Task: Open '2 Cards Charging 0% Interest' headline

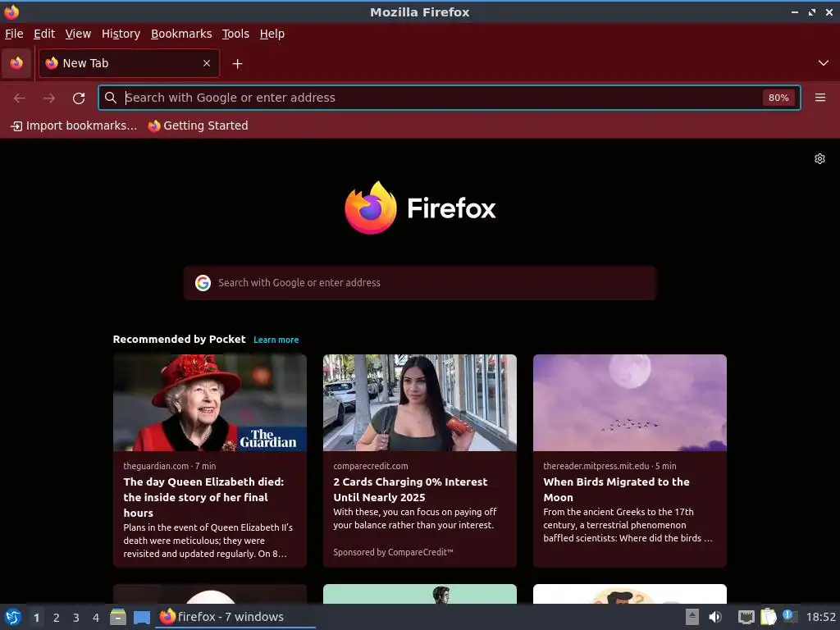Action: point(410,490)
